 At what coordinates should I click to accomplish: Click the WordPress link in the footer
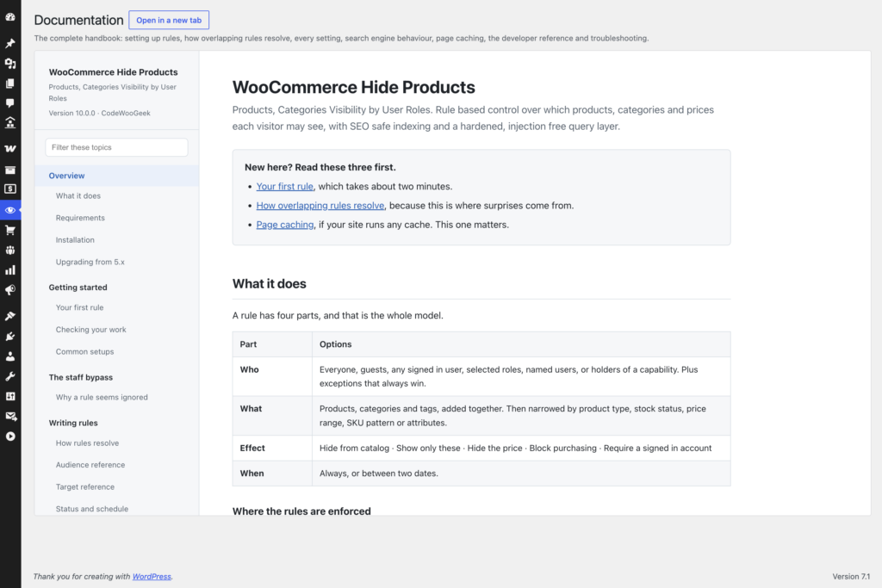[152, 577]
